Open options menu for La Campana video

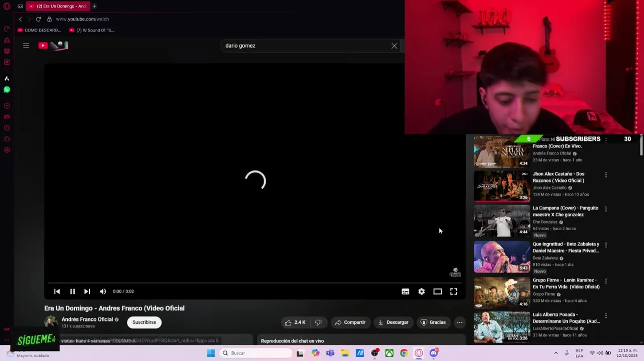click(606, 209)
